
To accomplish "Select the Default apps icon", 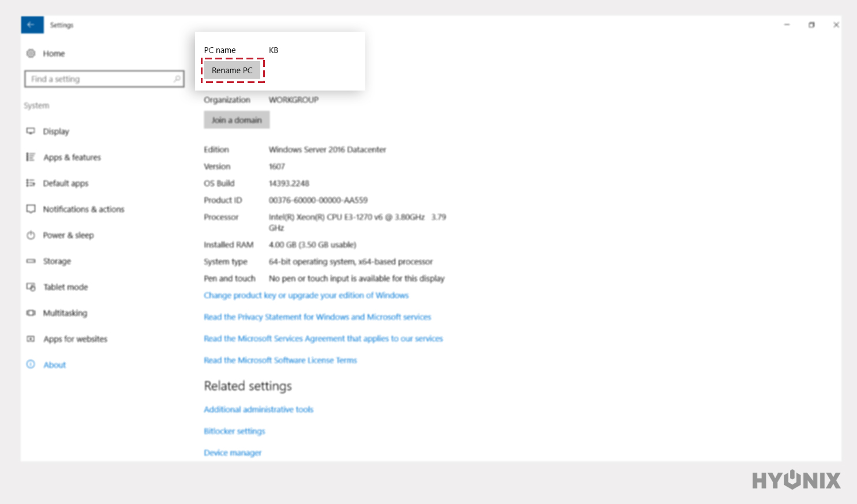I will click(x=32, y=183).
